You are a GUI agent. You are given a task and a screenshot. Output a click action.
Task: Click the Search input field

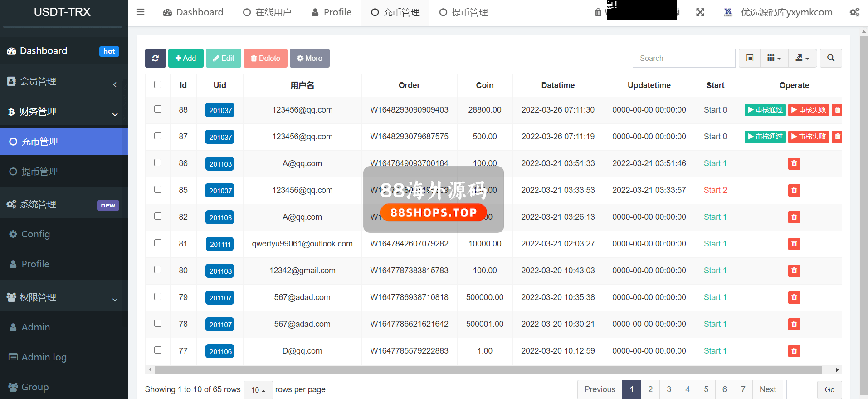pyautogui.click(x=683, y=58)
